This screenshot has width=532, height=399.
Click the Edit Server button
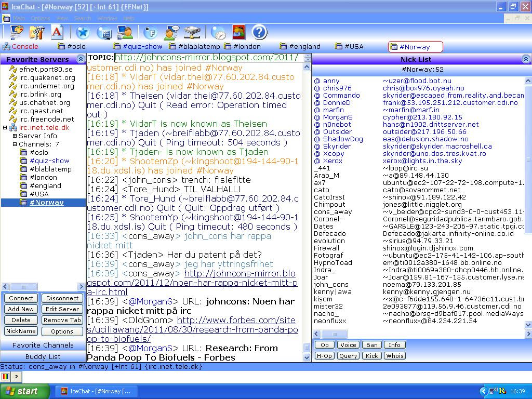[62, 309]
